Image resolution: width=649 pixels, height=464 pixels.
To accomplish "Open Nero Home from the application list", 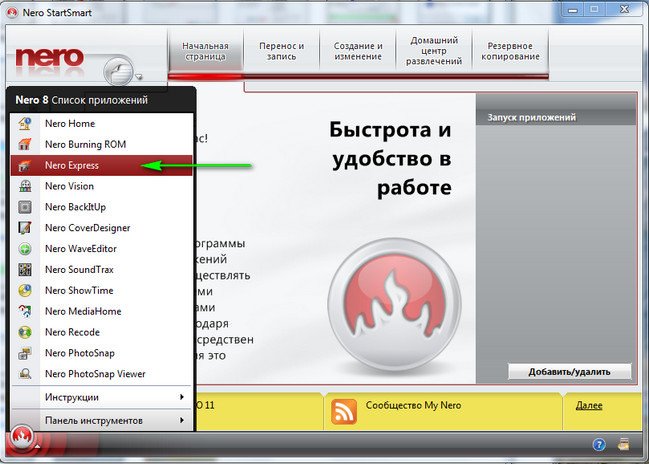I will click(101, 123).
